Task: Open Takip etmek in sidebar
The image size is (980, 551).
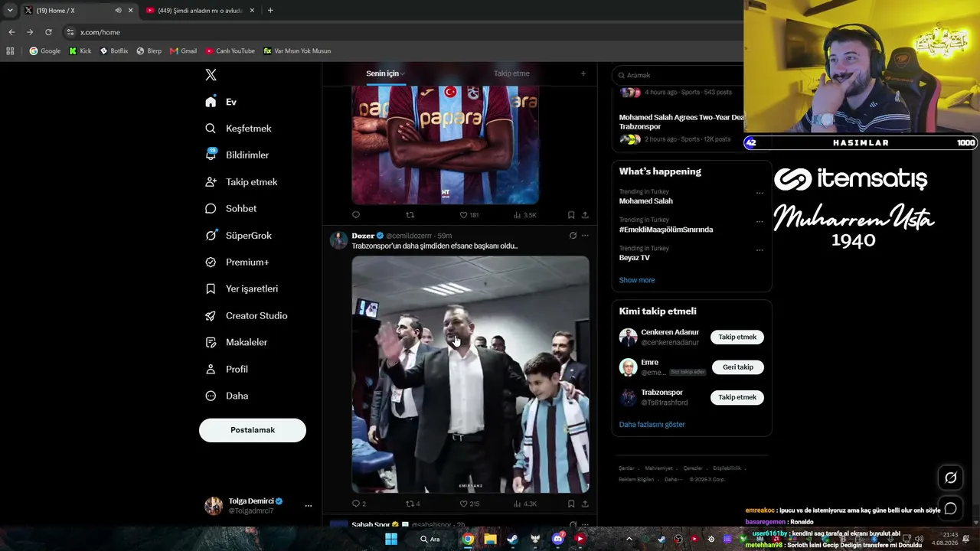Action: pyautogui.click(x=241, y=182)
